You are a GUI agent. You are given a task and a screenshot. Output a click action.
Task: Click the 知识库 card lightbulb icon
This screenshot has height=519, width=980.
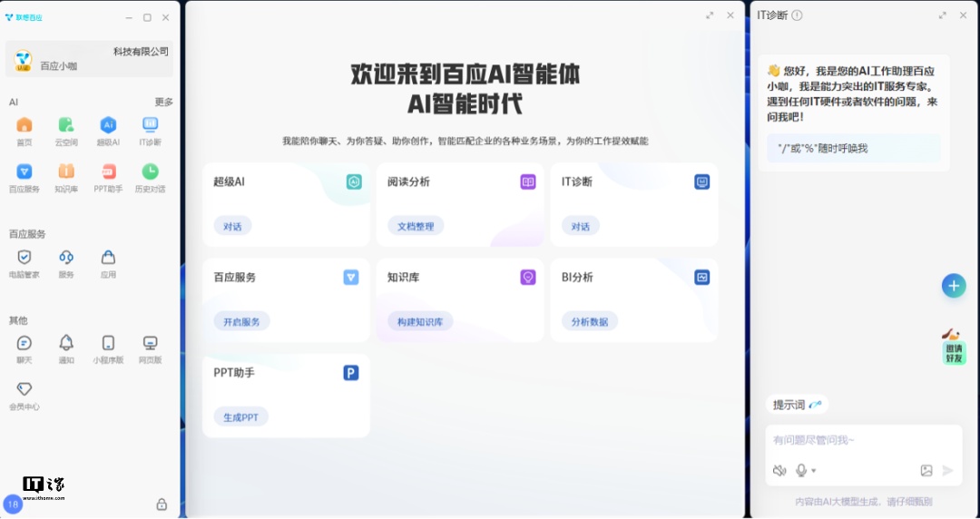point(528,278)
